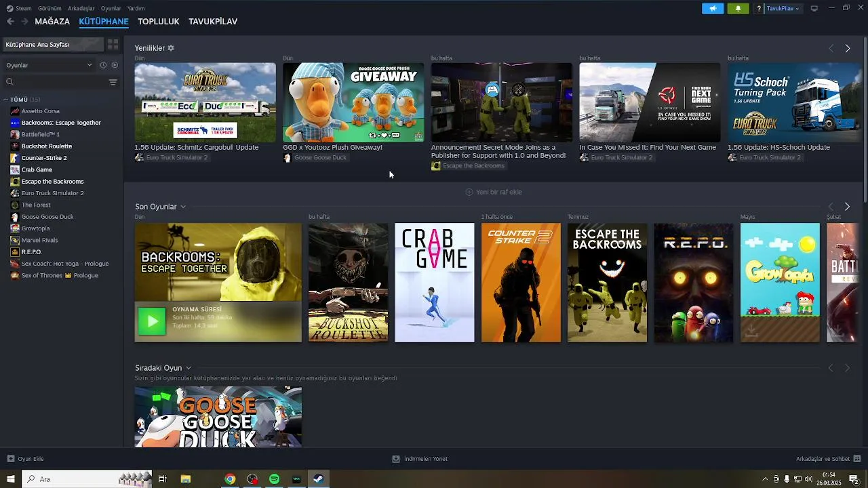Open Crab Game cover thumbnail
868x488 pixels.
[x=435, y=283]
